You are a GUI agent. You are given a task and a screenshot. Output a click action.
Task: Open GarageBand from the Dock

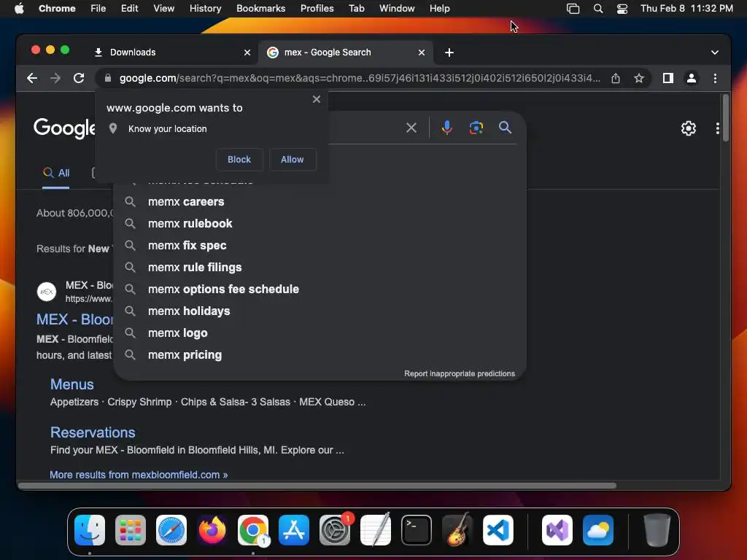click(457, 530)
